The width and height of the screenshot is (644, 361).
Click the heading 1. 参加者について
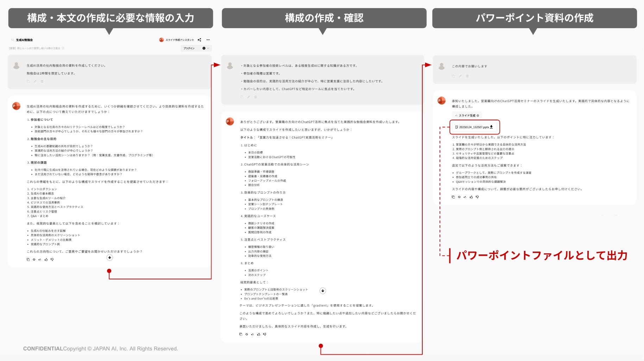pyautogui.click(x=40, y=120)
